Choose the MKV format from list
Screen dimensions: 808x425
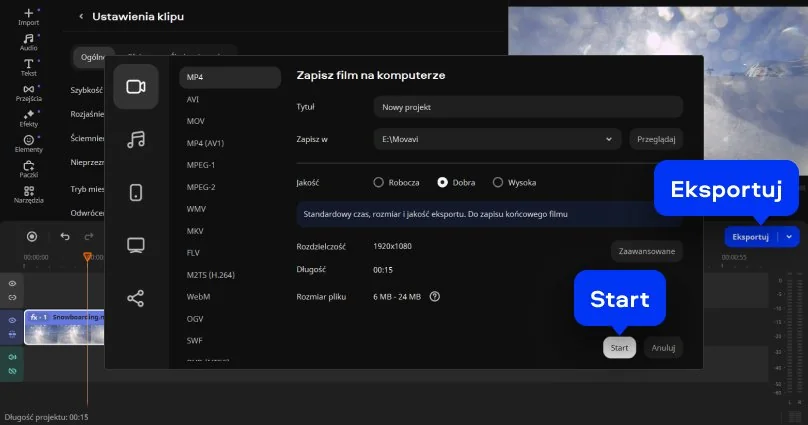[195, 231]
